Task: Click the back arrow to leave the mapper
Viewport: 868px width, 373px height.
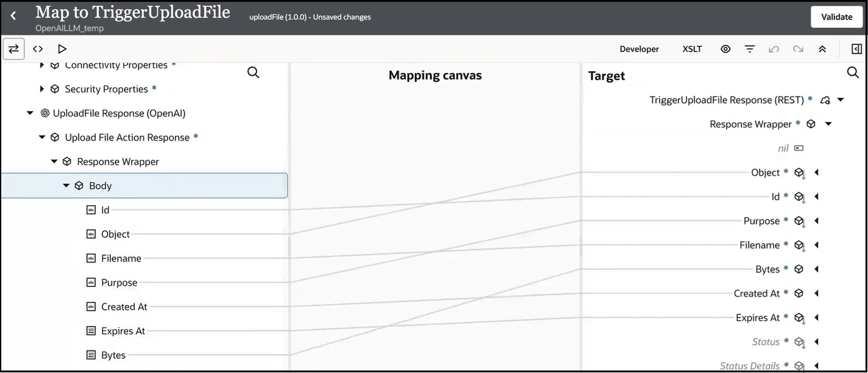Action: [13, 16]
